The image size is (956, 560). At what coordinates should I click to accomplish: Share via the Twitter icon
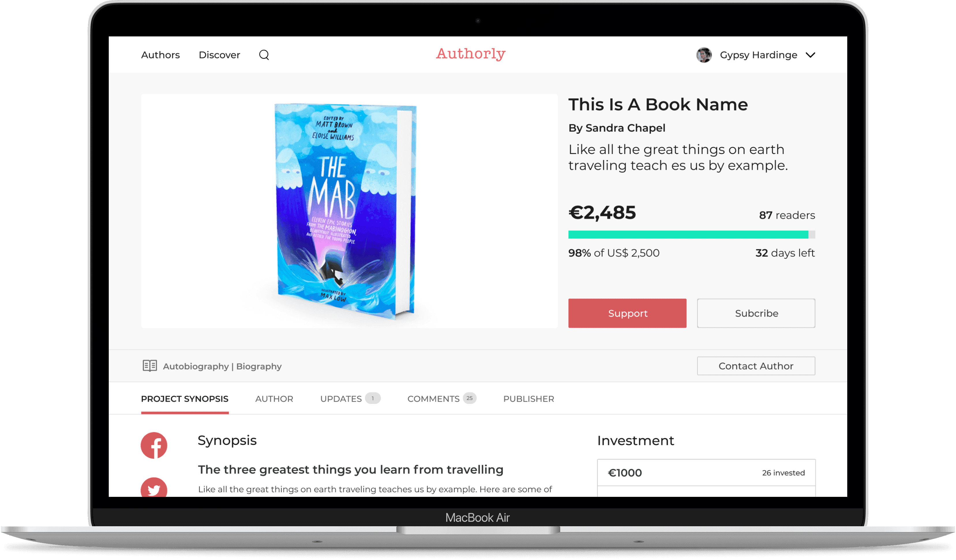tap(154, 488)
